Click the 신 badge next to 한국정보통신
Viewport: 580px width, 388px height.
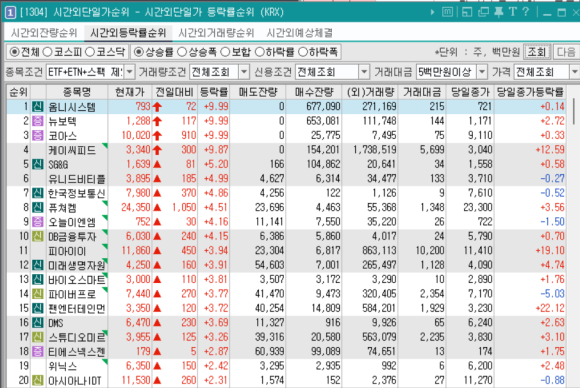tap(38, 193)
